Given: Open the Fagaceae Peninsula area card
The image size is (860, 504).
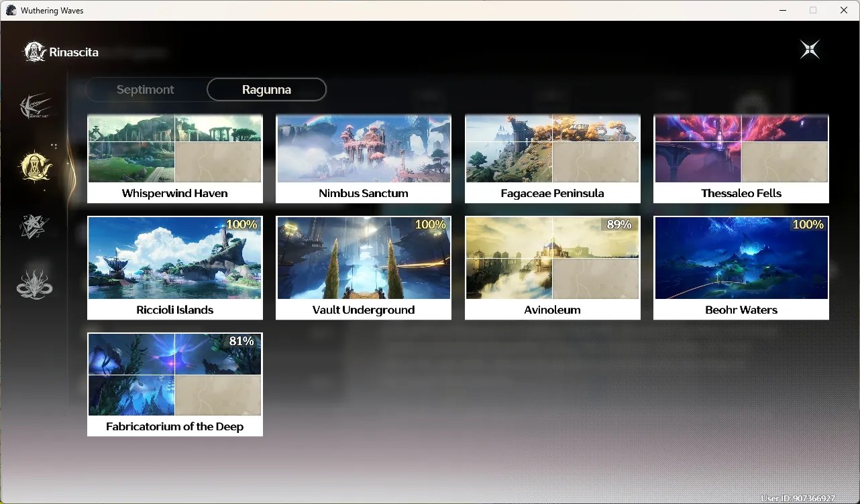Looking at the screenshot, I should (553, 158).
